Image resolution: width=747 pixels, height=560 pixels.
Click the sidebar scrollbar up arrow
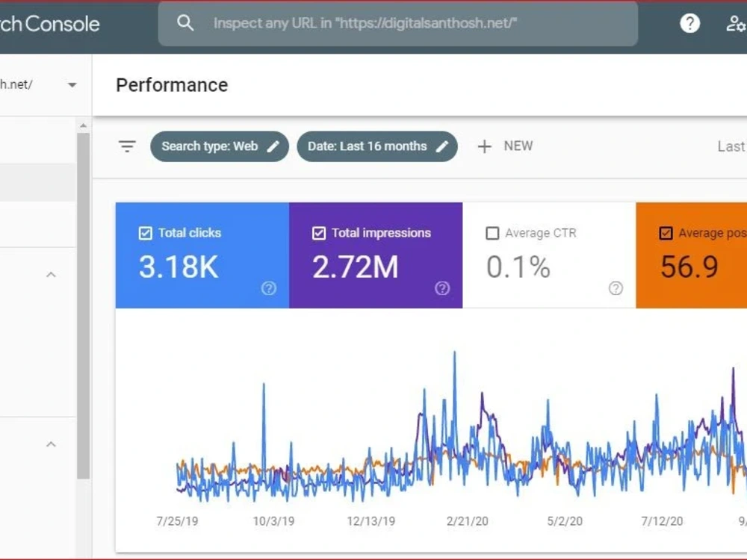click(x=84, y=125)
